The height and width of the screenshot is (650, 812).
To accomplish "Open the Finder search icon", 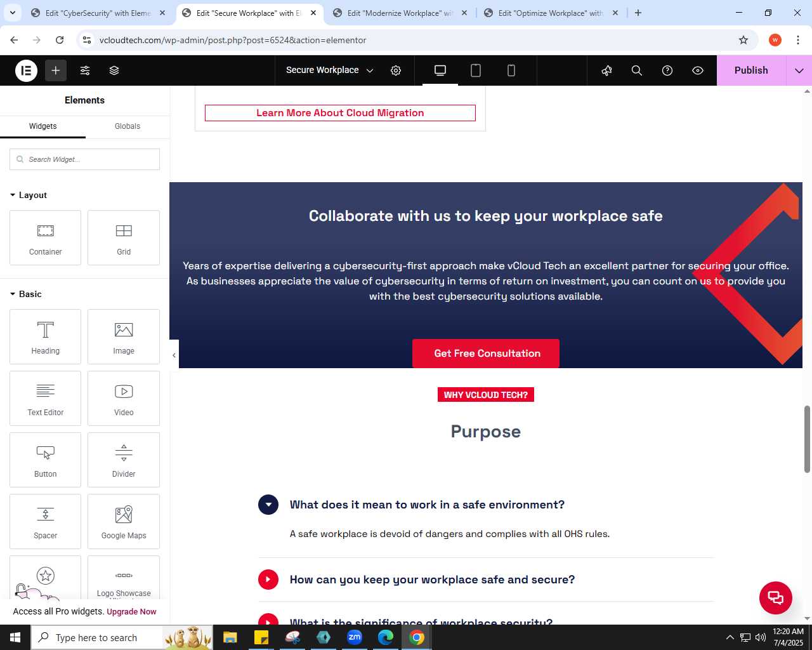I will coord(637,70).
